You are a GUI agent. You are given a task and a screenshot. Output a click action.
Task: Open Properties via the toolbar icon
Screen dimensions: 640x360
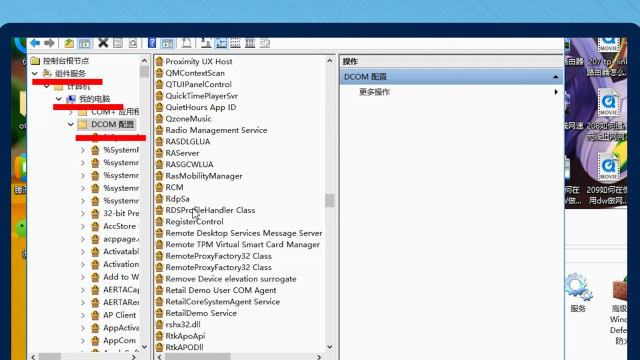pos(118,43)
